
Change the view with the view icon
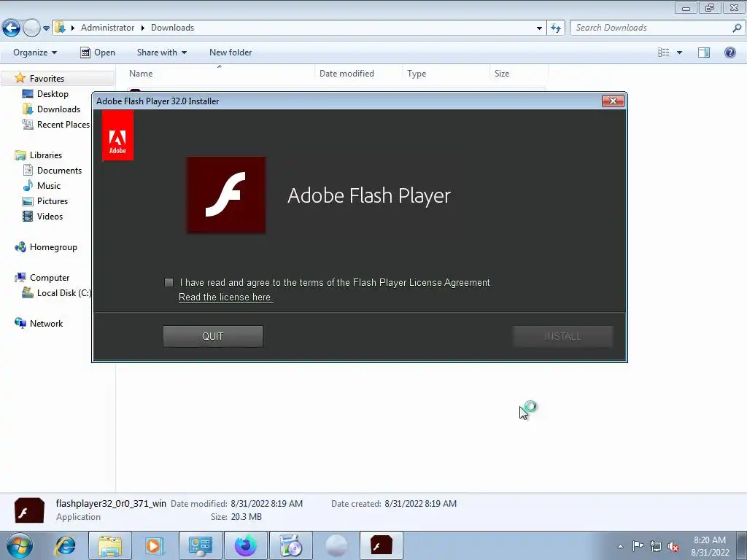[x=664, y=52]
